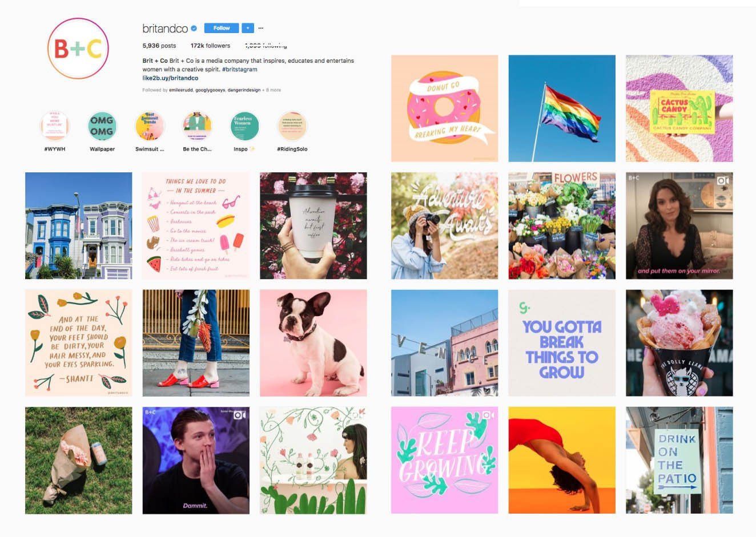The height and width of the screenshot is (537, 756).
Task: Open the Keep Growing video post
Action: [x=444, y=460]
